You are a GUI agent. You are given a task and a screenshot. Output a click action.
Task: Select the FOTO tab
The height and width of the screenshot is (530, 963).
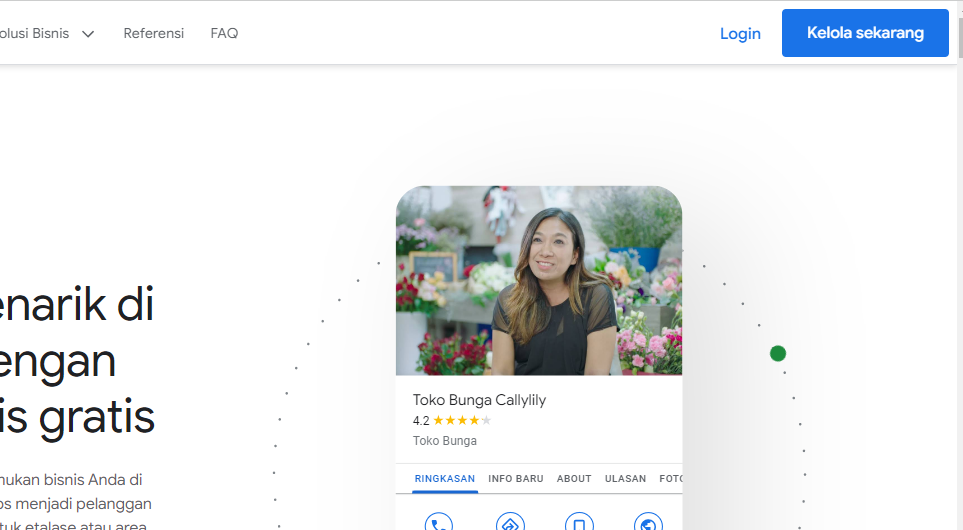671,478
